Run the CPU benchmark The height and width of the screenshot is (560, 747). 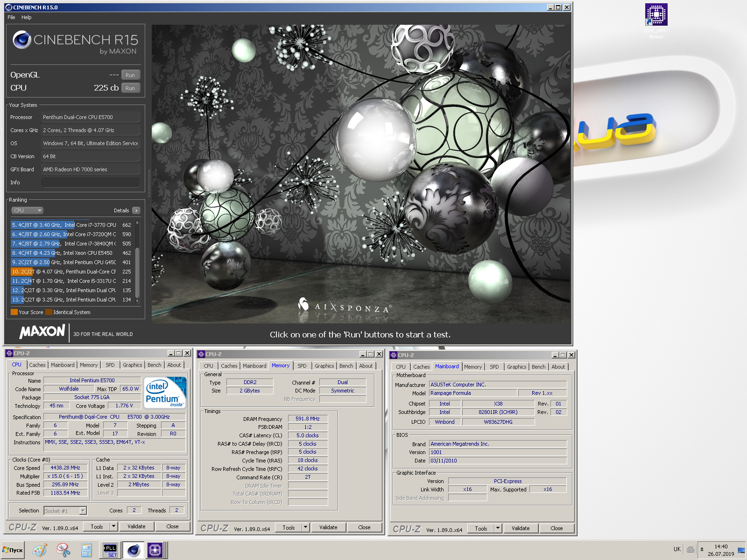(130, 88)
